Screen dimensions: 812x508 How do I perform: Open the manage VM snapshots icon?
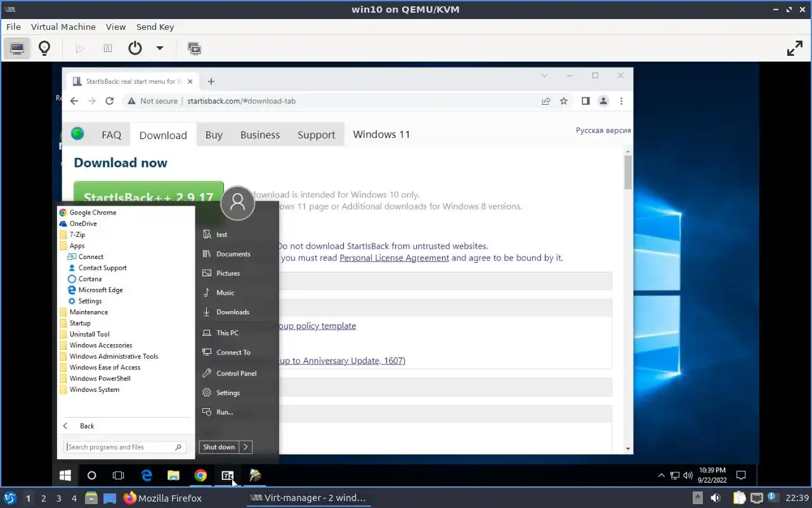(x=194, y=48)
